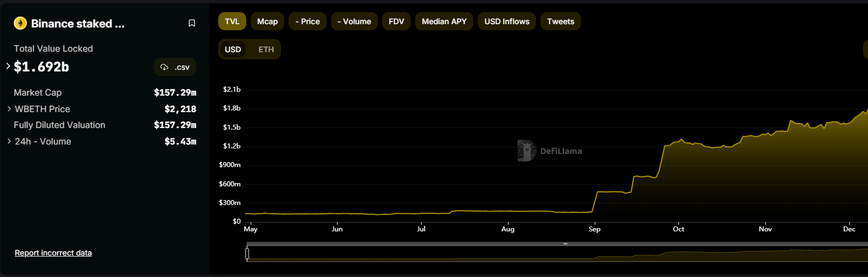Click the Binance staked ETH logo icon
This screenshot has height=277, width=868.
pos(20,23)
